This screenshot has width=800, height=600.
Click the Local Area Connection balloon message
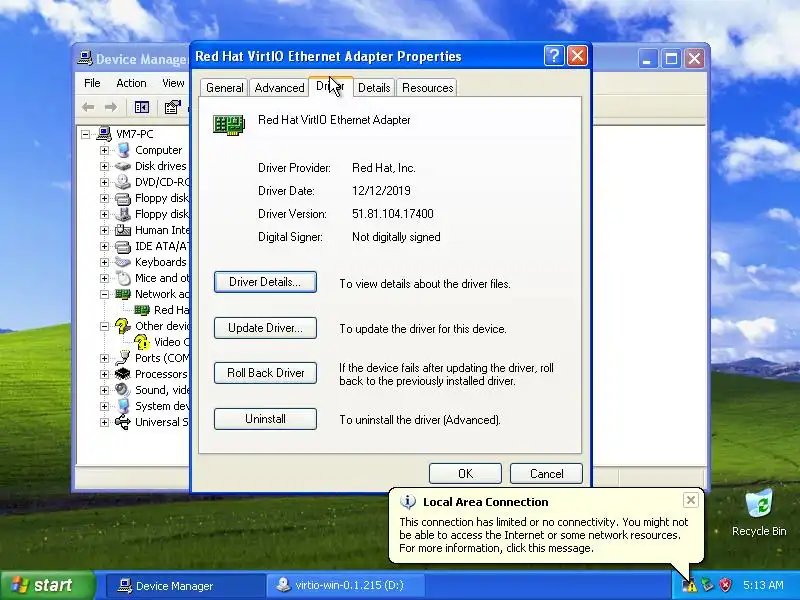[x=544, y=535]
